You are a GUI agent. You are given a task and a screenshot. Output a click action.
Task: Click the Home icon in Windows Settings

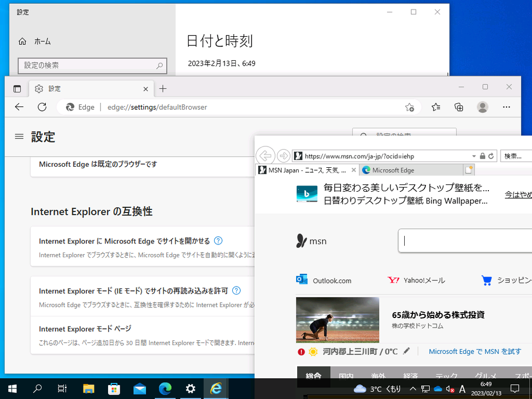coord(22,42)
